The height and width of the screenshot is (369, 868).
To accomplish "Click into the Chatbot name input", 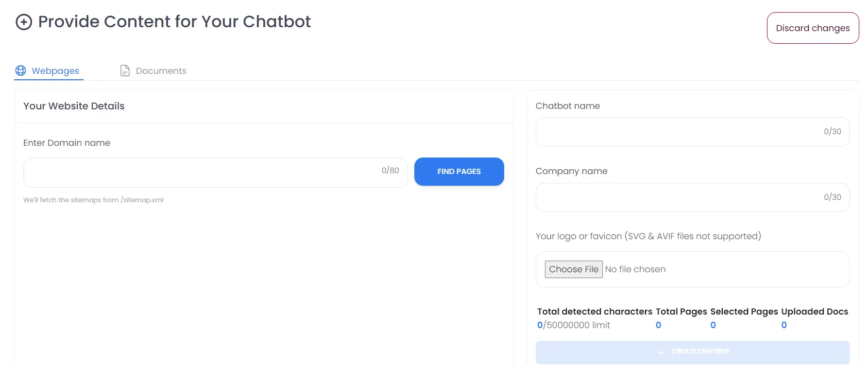I will (x=678, y=132).
